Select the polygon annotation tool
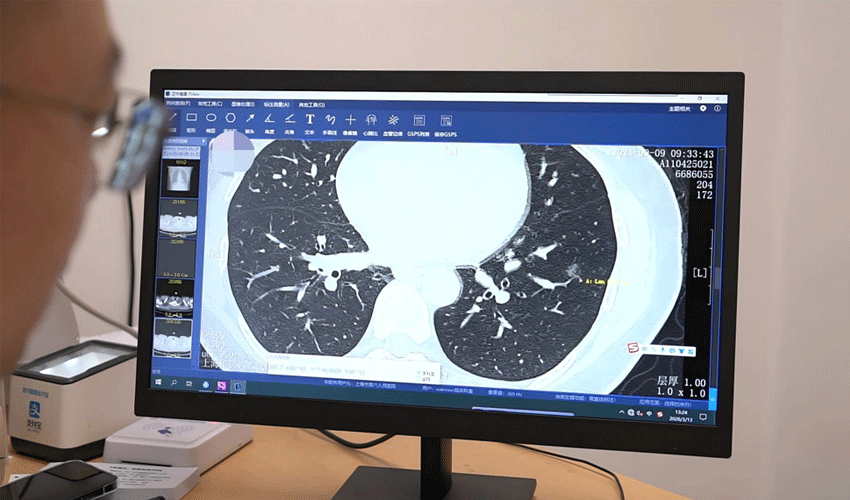 pyautogui.click(x=230, y=118)
